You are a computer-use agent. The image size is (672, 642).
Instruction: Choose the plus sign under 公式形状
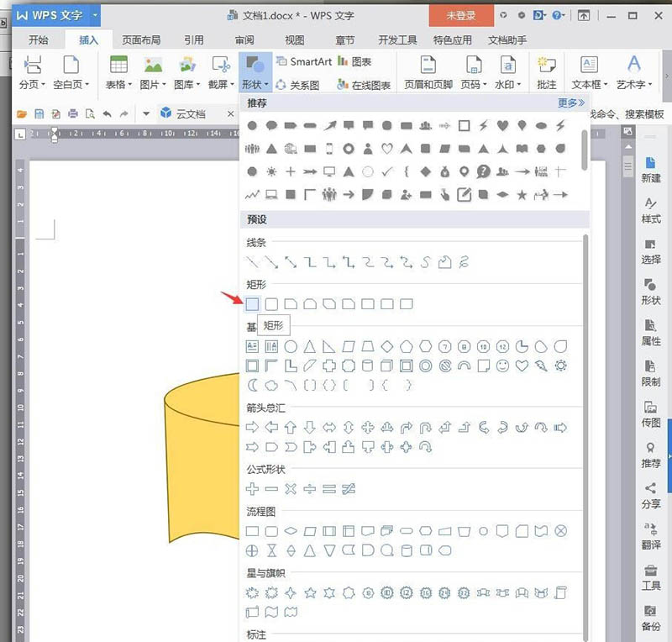(x=252, y=488)
